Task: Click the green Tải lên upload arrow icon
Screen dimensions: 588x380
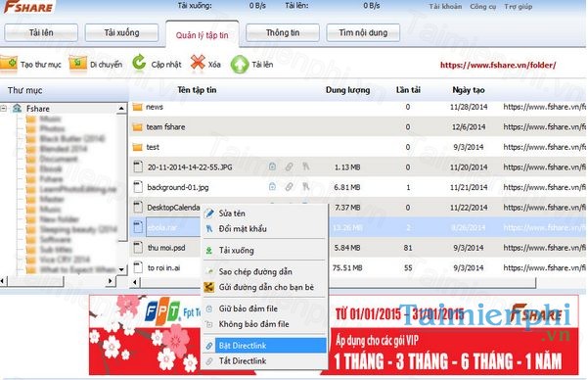Action: (240, 65)
